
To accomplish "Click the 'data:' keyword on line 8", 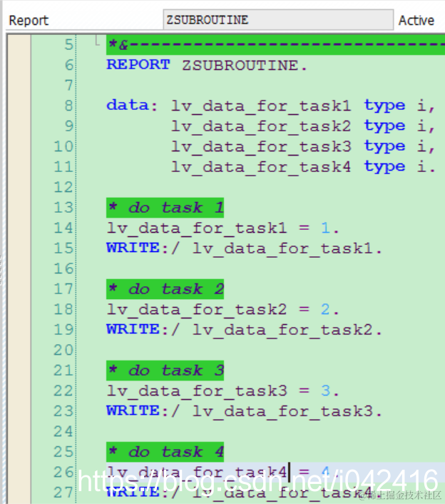I will 132,106.
